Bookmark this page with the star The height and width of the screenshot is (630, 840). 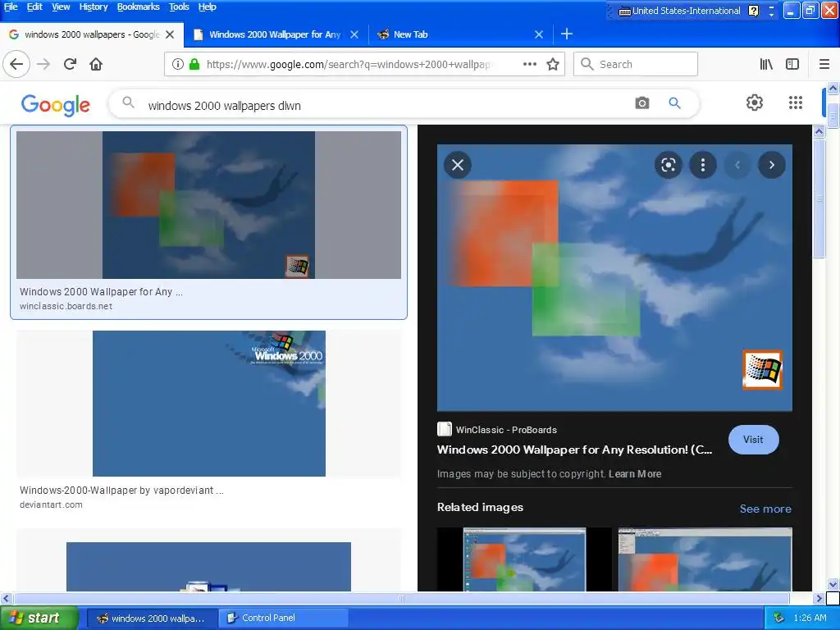tap(552, 64)
